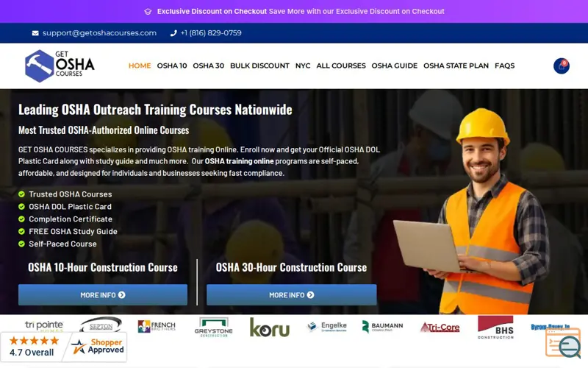588x368 pixels.
Task: Click the OSHA 30-Hour Construction Course heading
Action: coord(291,267)
